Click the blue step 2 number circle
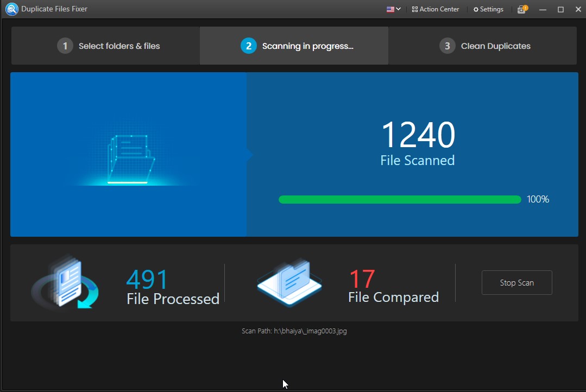Viewport: 586px width, 392px height. 248,46
